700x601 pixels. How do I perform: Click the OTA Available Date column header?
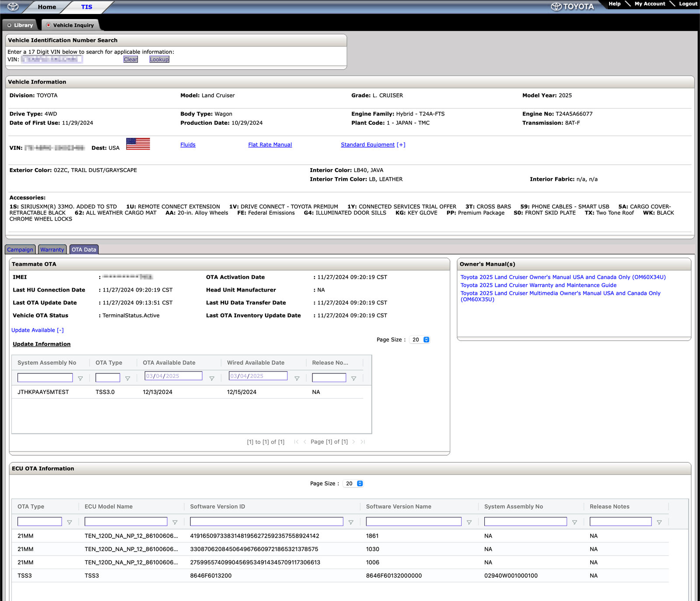pyautogui.click(x=169, y=362)
